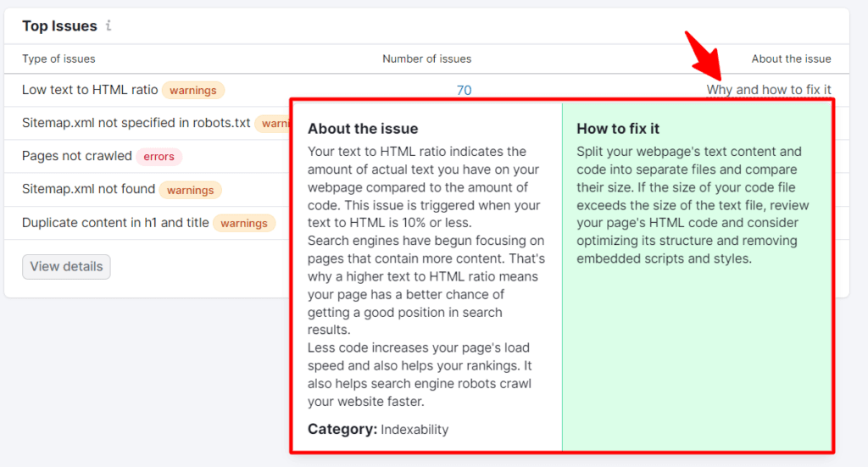
Task: Select the 'Sitemap.xml not found' issue
Action: (88, 189)
